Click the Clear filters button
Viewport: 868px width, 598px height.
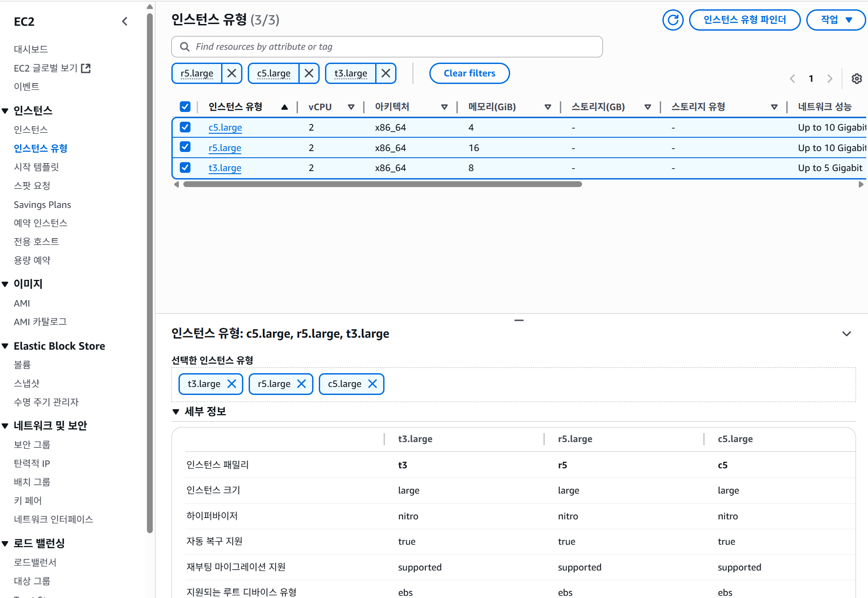tap(469, 73)
